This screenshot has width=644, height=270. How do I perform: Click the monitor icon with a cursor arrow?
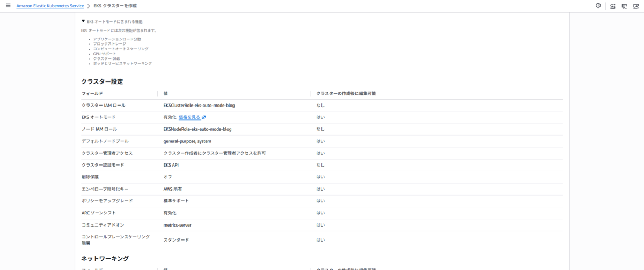pos(624,6)
